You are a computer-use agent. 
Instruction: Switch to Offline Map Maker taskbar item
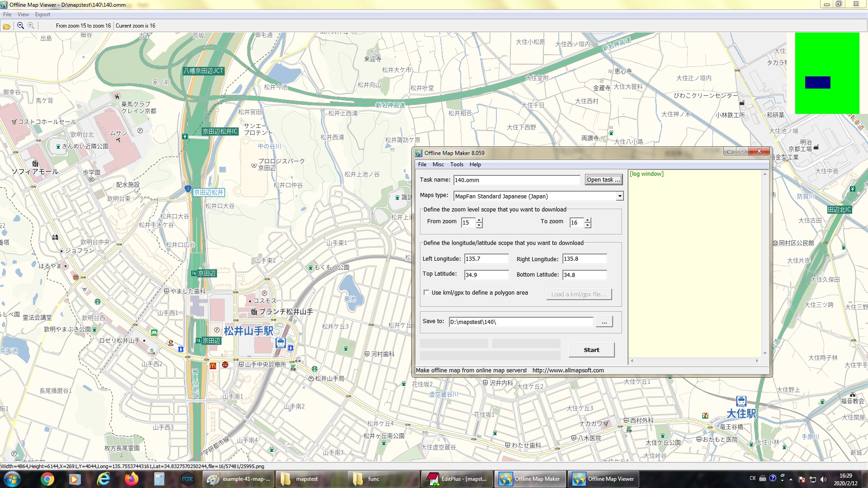pos(530,479)
